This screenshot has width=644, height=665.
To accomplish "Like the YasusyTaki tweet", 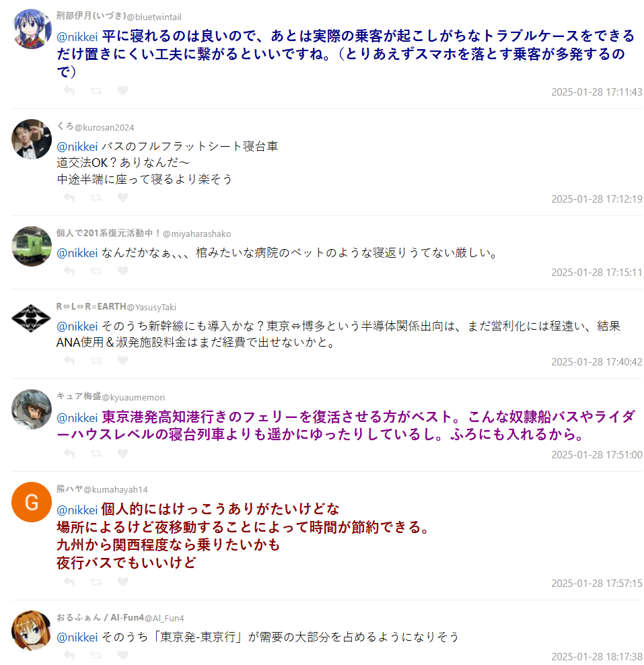I will [123, 361].
